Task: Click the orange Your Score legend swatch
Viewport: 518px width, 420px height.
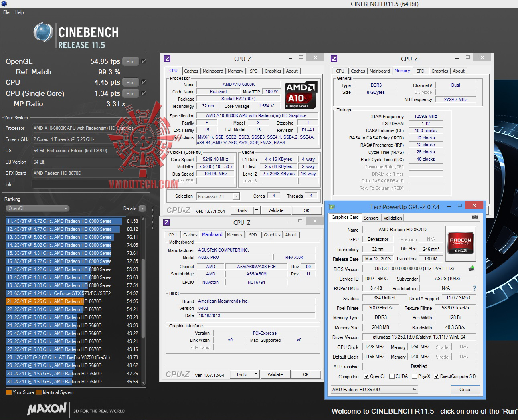Action: pos(8,392)
